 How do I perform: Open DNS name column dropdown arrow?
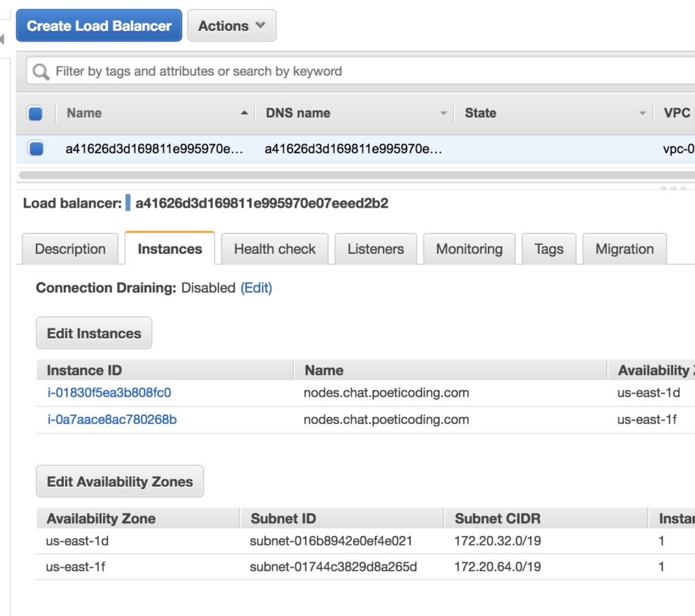[443, 113]
